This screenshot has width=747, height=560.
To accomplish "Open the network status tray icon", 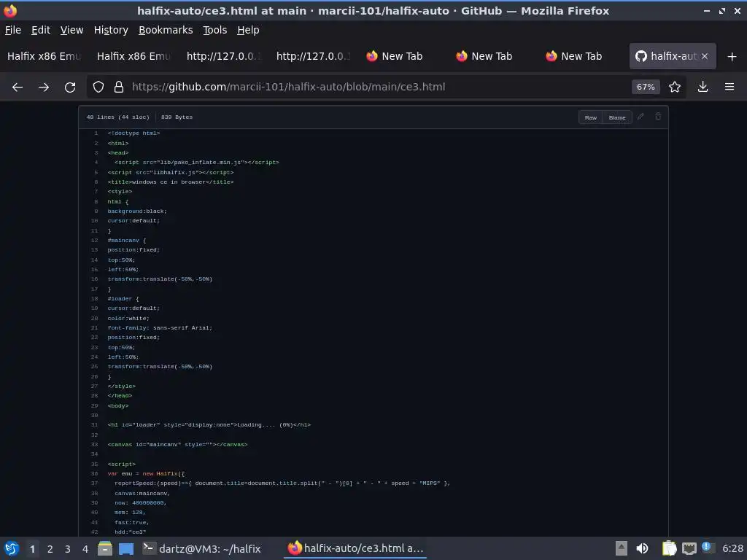I will click(689, 548).
